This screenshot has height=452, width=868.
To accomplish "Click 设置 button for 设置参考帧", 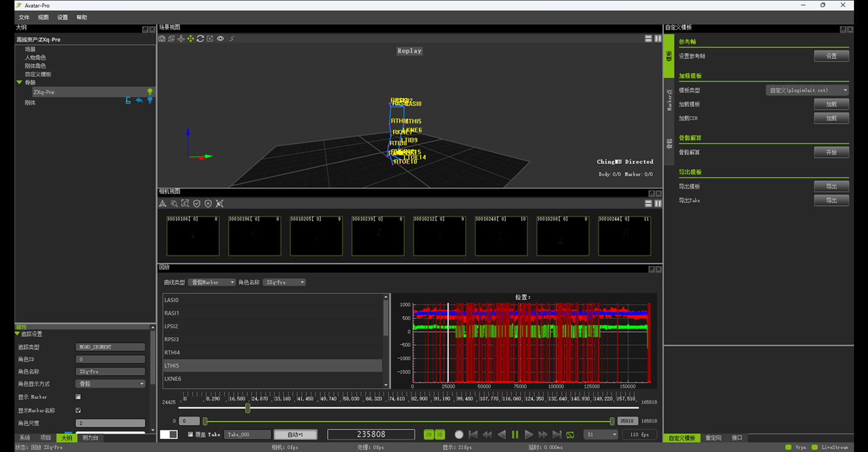I will point(831,56).
